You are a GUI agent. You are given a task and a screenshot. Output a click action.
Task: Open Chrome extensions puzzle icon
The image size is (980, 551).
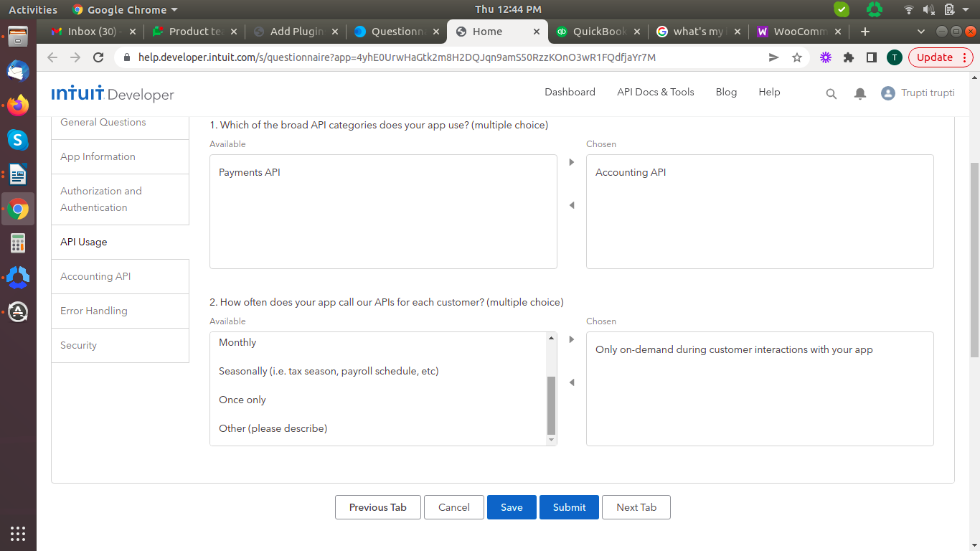tap(849, 57)
